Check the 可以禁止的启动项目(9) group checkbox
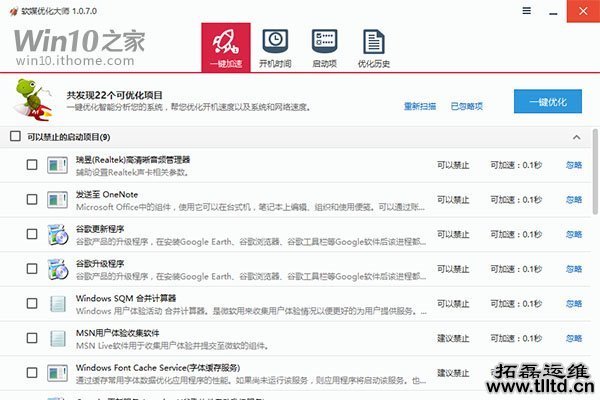Image resolution: width=600 pixels, height=400 pixels. 15,136
